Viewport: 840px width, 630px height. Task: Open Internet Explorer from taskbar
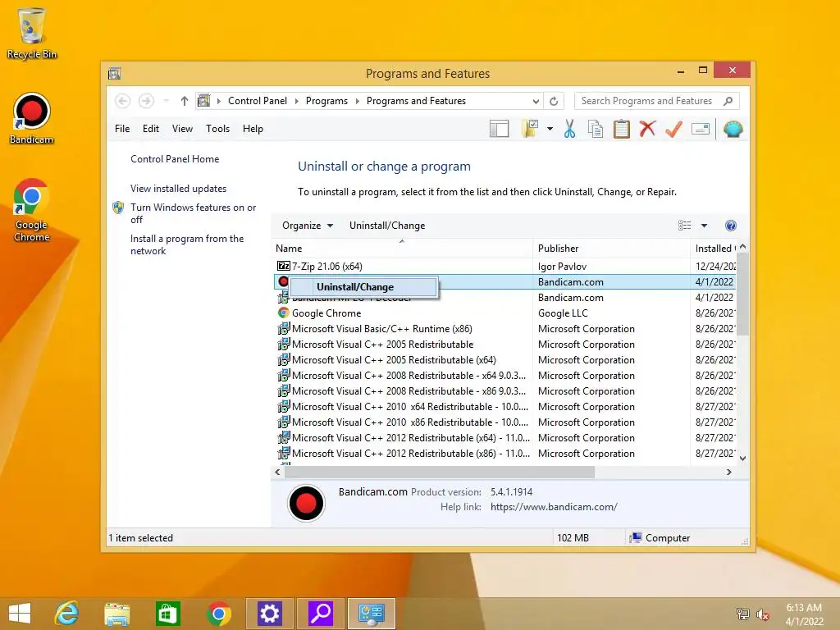tap(67, 614)
